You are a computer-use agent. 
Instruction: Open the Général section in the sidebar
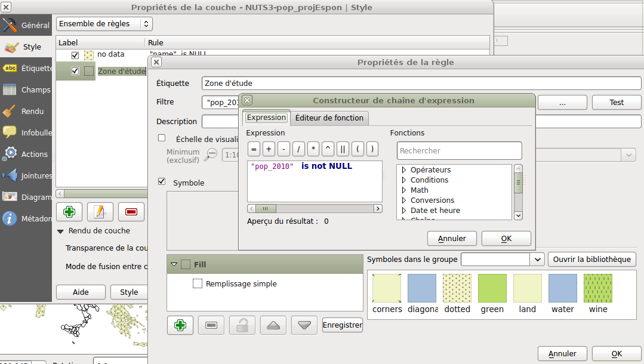[x=26, y=25]
